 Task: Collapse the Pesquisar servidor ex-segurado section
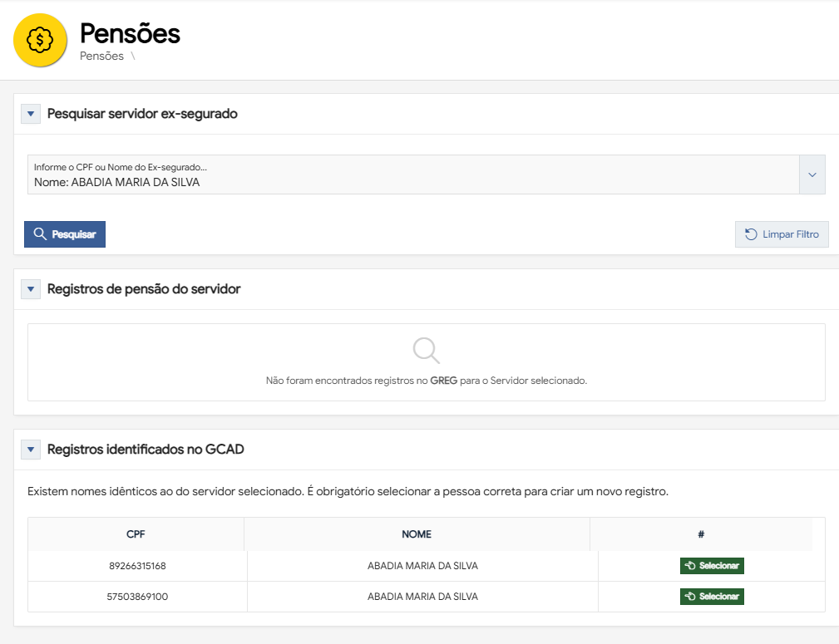point(31,115)
